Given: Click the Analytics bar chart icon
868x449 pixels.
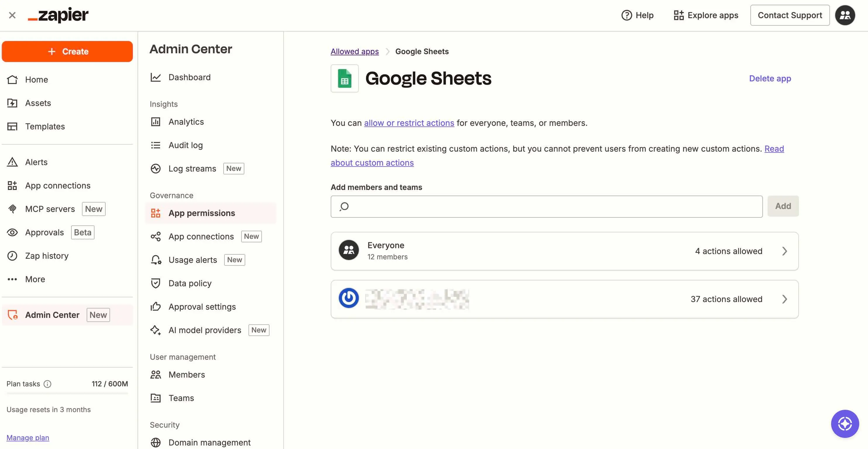Looking at the screenshot, I should tap(155, 122).
